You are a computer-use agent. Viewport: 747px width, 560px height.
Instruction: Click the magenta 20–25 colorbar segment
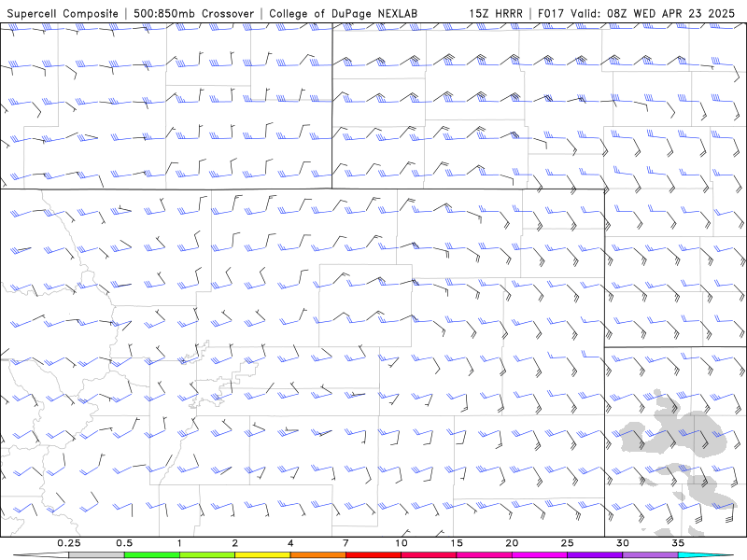tap(540, 555)
